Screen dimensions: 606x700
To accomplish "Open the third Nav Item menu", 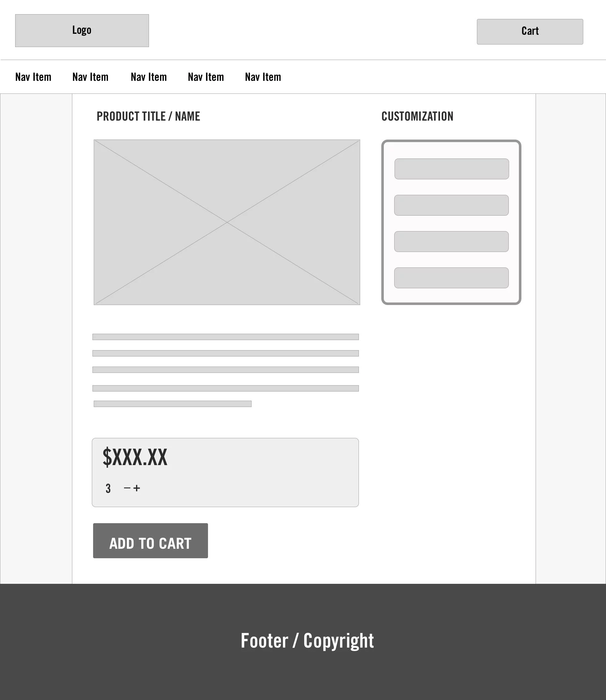I will 149,76.
